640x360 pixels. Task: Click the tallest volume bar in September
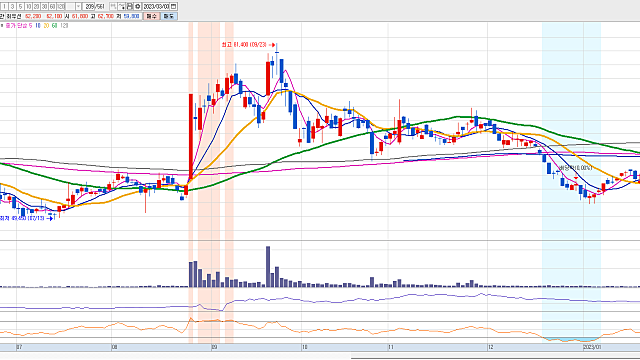pos(268,267)
